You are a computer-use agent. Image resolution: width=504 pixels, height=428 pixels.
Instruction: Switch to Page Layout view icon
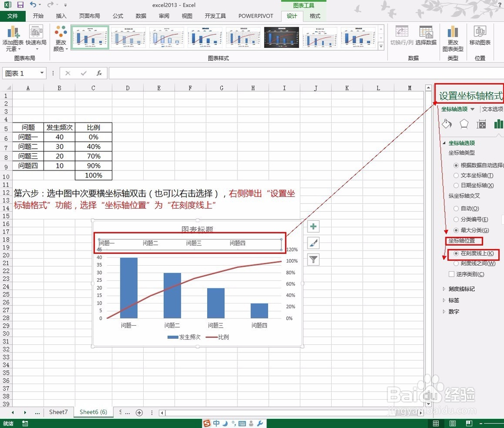click(453, 423)
